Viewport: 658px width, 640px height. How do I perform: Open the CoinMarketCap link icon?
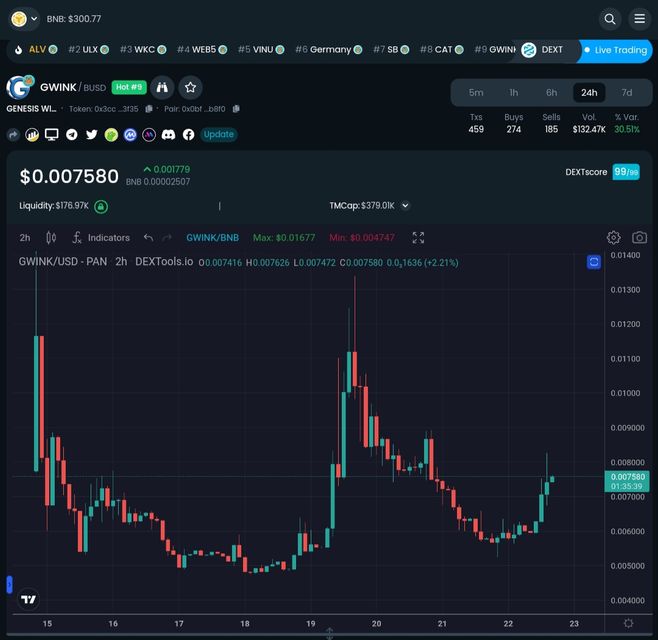pos(131,135)
